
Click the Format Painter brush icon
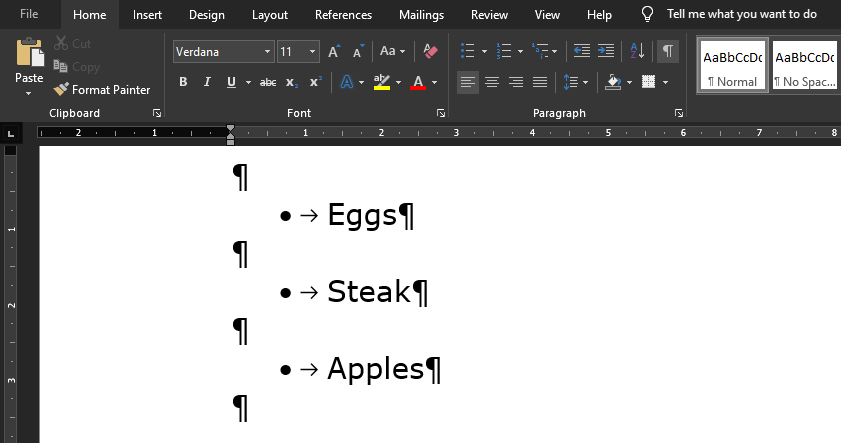click(x=62, y=90)
